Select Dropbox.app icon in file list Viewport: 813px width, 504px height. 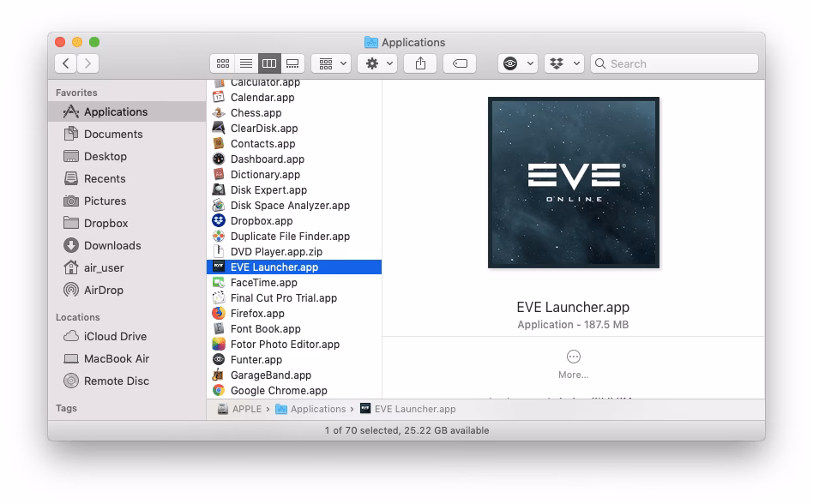click(x=219, y=220)
